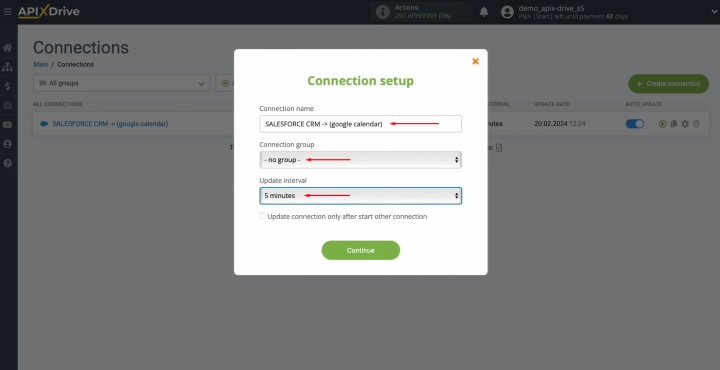This screenshot has height=370, width=720.
Task: Click the Actions counter text
Action: 423,12
